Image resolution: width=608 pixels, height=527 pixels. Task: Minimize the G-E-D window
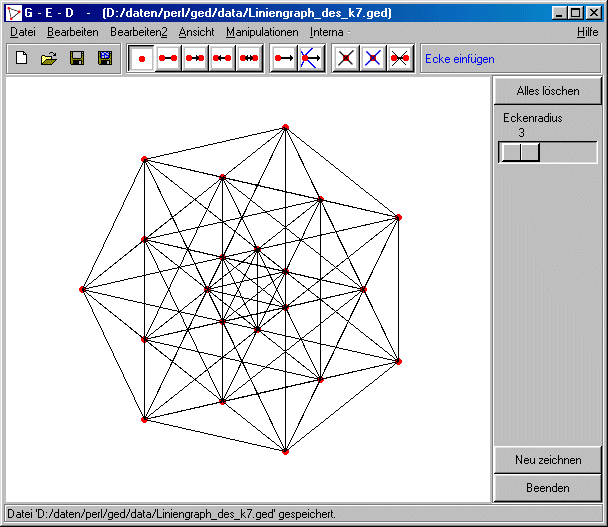coord(559,13)
